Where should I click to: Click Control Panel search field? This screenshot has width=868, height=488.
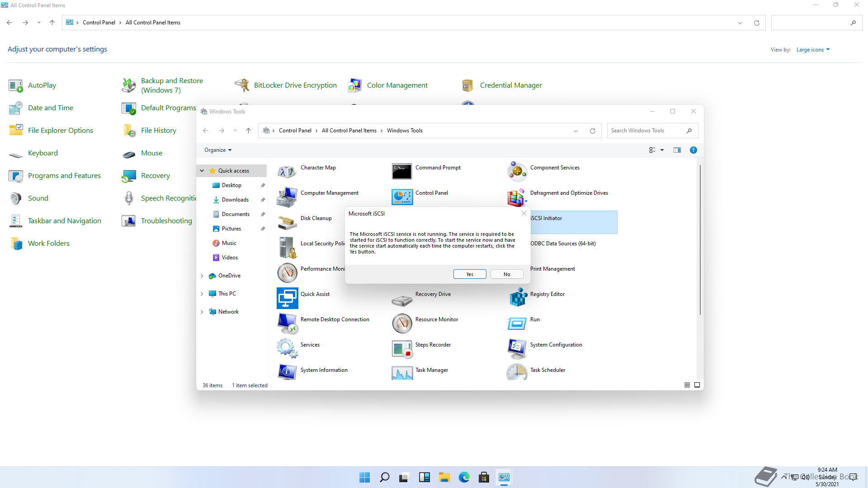816,23
